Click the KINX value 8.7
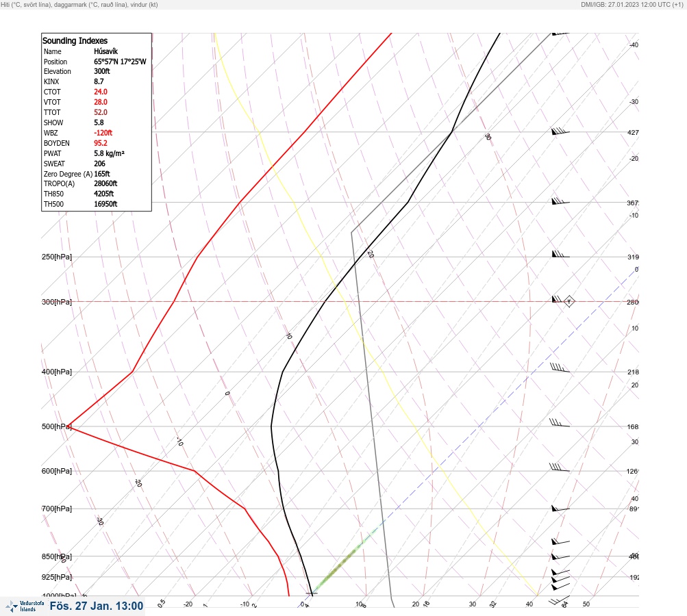The width and height of the screenshot is (687, 616). pos(99,81)
